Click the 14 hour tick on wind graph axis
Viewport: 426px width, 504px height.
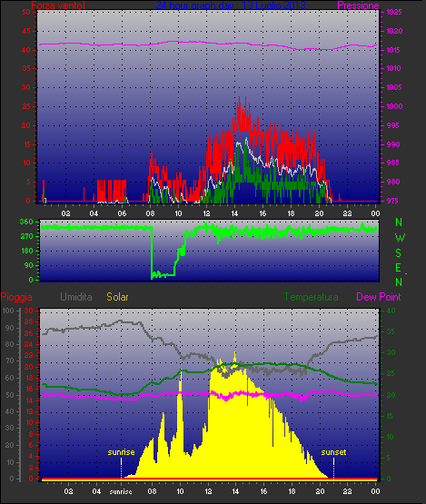pyautogui.click(x=234, y=213)
